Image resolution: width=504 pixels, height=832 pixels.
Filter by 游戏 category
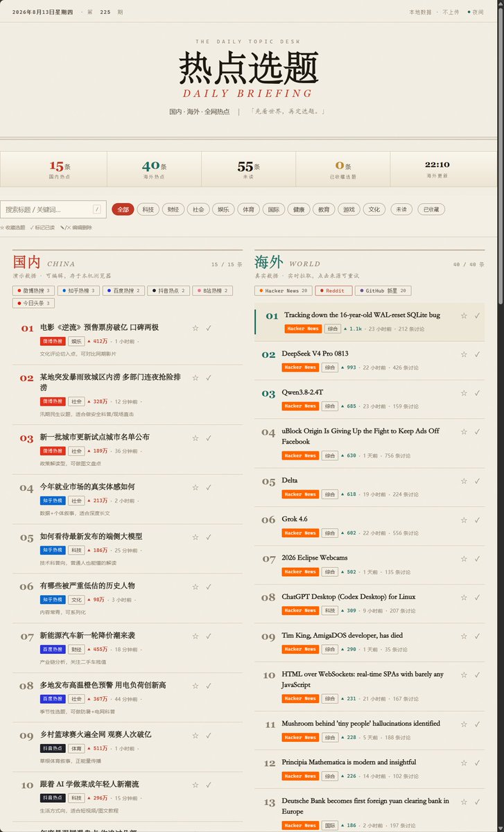[x=349, y=209]
